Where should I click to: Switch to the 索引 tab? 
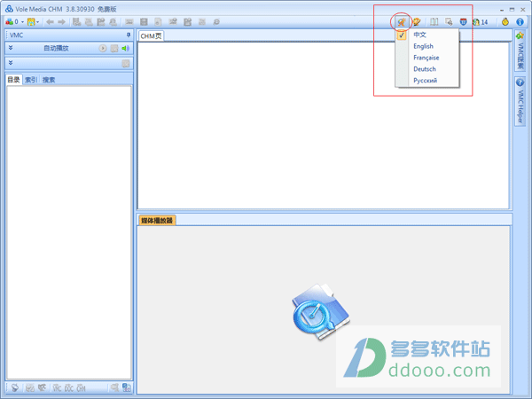[30, 80]
